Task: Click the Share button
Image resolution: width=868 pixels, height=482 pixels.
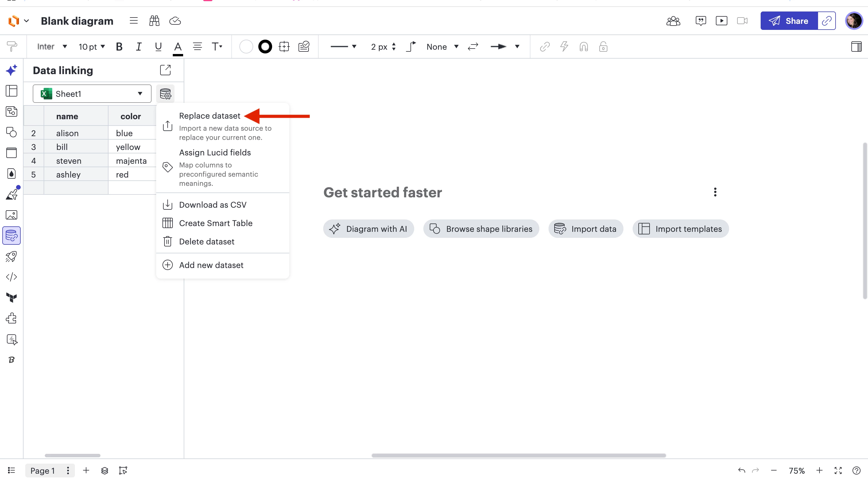Action: tap(789, 21)
